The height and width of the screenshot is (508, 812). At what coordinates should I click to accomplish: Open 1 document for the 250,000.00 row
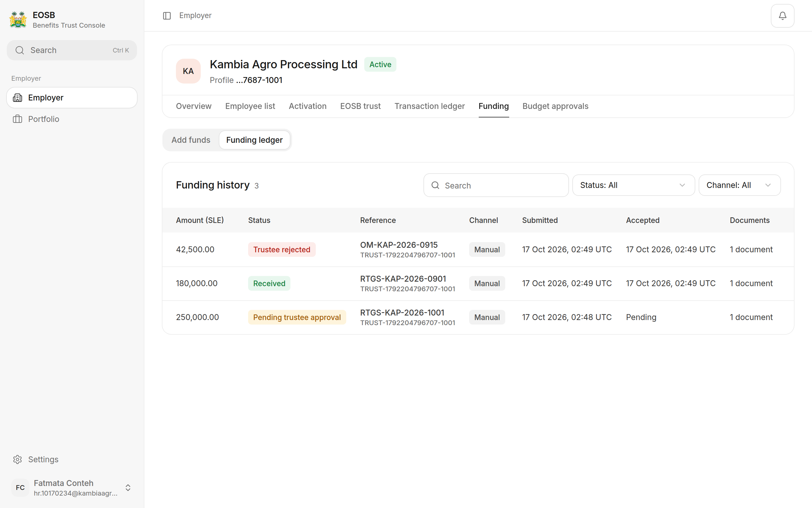[x=751, y=317]
